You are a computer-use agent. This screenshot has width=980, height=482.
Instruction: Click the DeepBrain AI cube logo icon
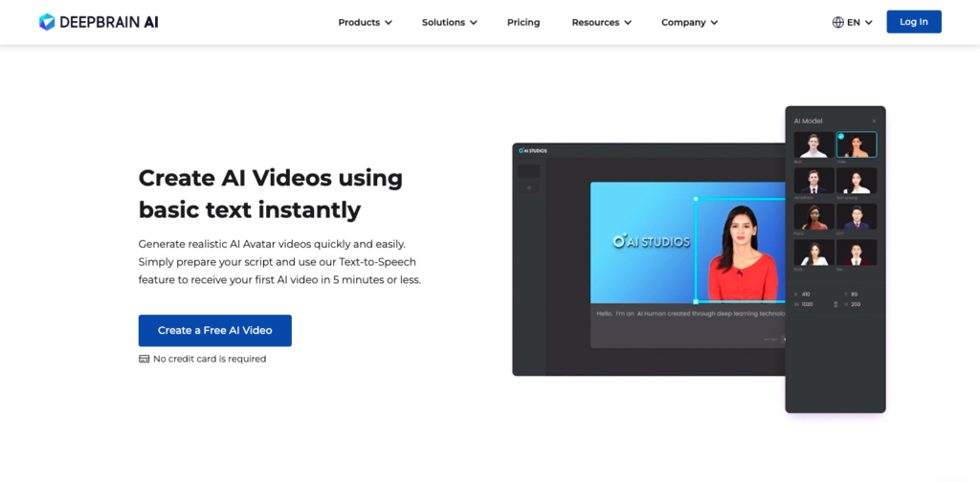pyautogui.click(x=47, y=22)
